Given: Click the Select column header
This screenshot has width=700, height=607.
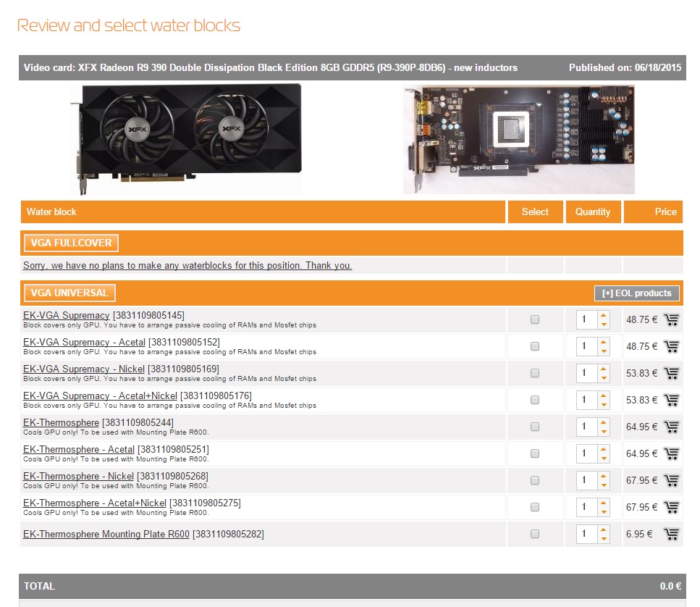Looking at the screenshot, I should pyautogui.click(x=535, y=212).
